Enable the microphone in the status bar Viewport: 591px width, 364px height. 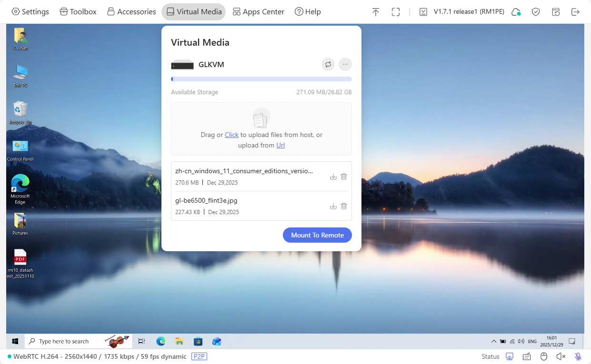578,356
